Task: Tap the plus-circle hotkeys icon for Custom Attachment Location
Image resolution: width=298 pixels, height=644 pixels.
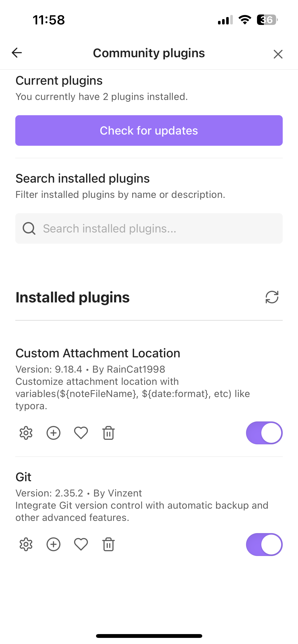Action: pyautogui.click(x=53, y=433)
